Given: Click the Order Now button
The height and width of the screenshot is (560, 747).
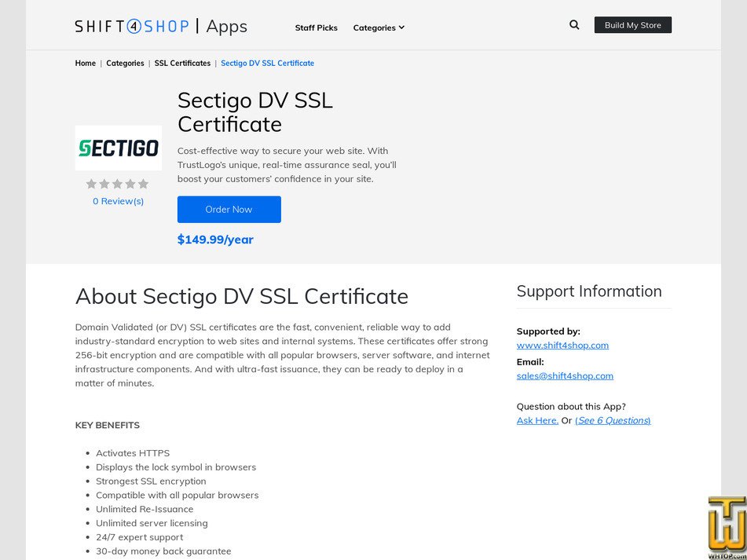Looking at the screenshot, I should tap(229, 209).
